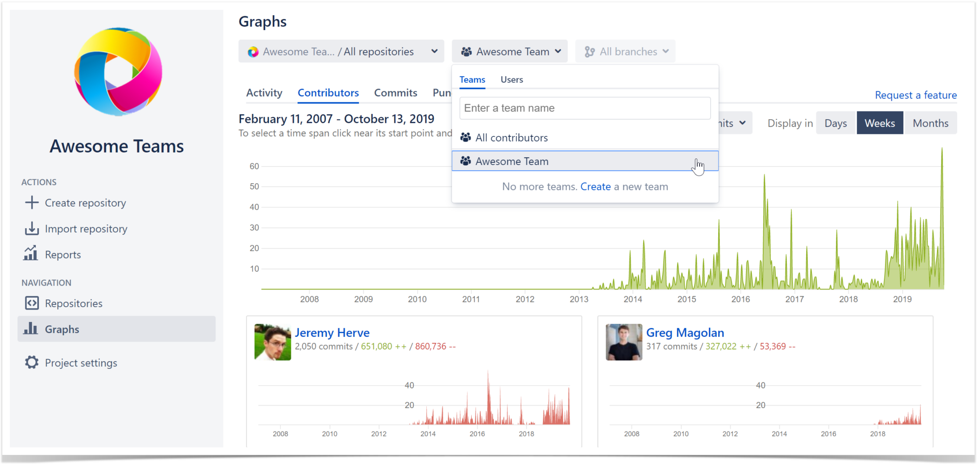This screenshot has height=466, width=980.
Task: Click the Create repository plus icon
Action: click(32, 202)
